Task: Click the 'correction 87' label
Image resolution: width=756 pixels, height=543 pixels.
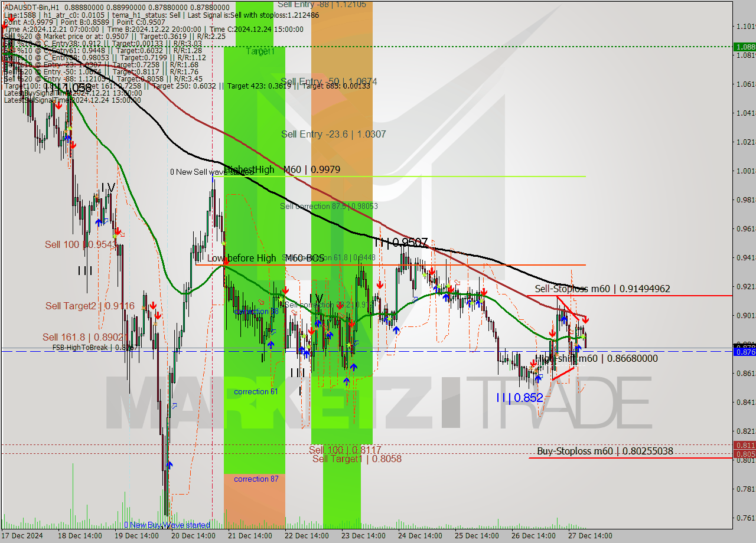Action: click(x=256, y=479)
